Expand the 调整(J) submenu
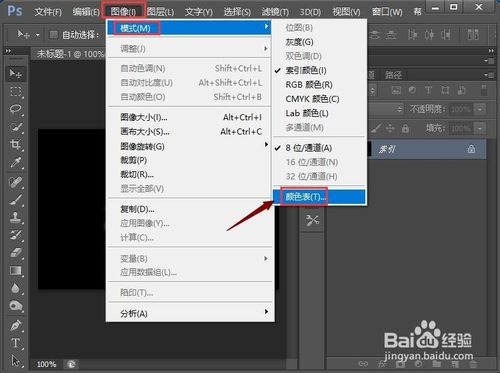 click(189, 49)
